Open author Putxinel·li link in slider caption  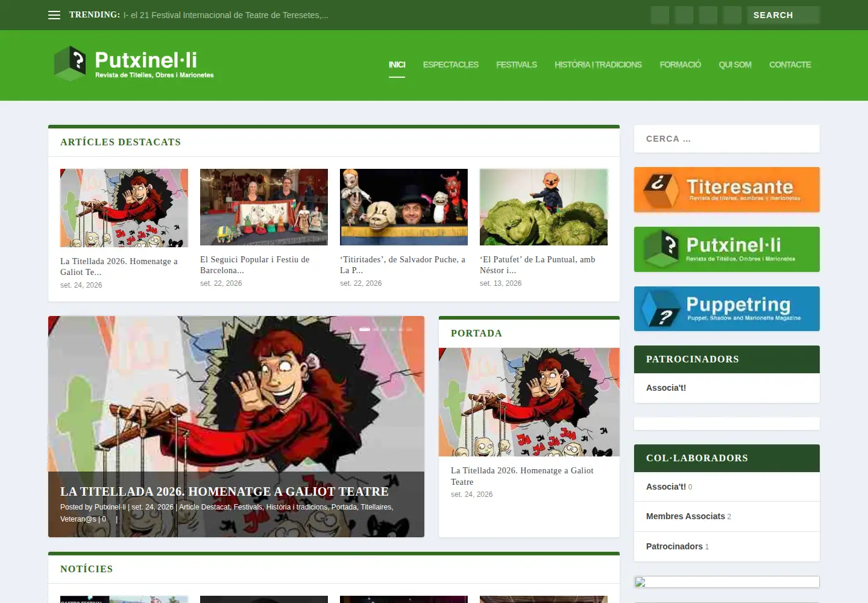(110, 507)
